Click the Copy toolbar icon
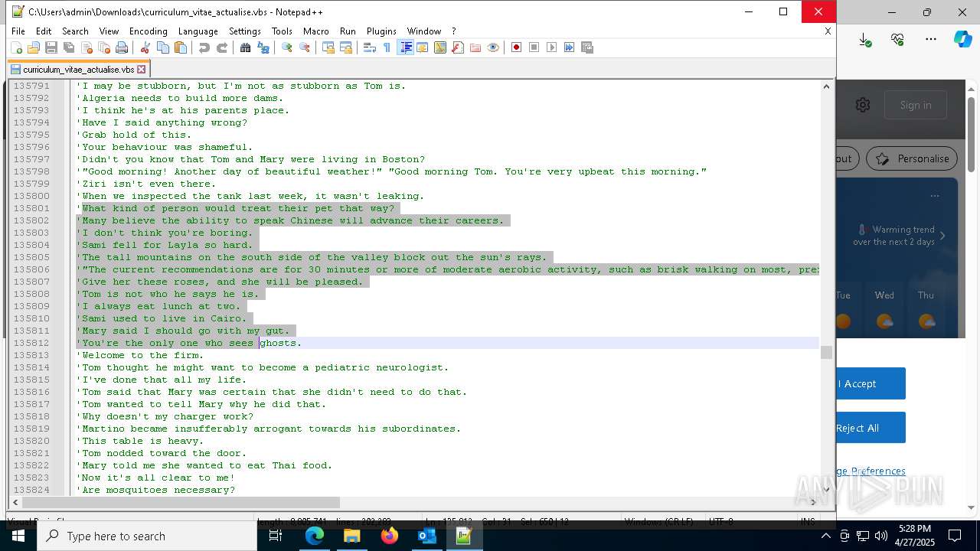The width and height of the screenshot is (980, 551). (163, 47)
